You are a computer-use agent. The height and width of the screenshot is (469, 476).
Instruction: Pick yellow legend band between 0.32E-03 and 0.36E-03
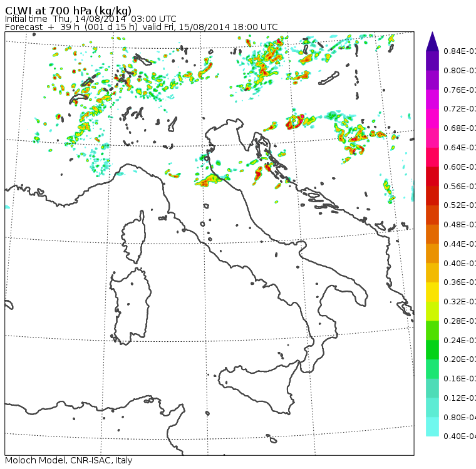click(x=432, y=292)
